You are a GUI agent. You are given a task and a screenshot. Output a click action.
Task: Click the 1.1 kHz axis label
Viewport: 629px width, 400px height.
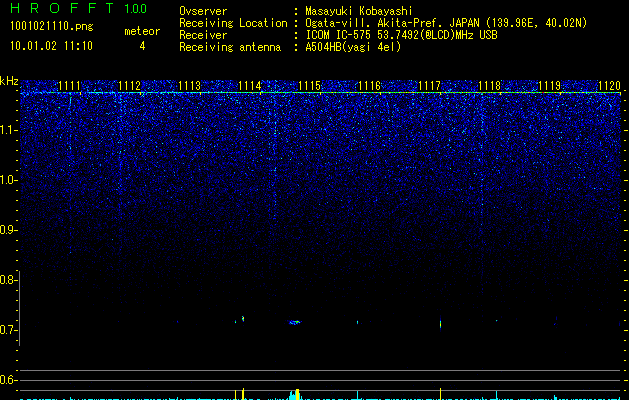(x=8, y=130)
